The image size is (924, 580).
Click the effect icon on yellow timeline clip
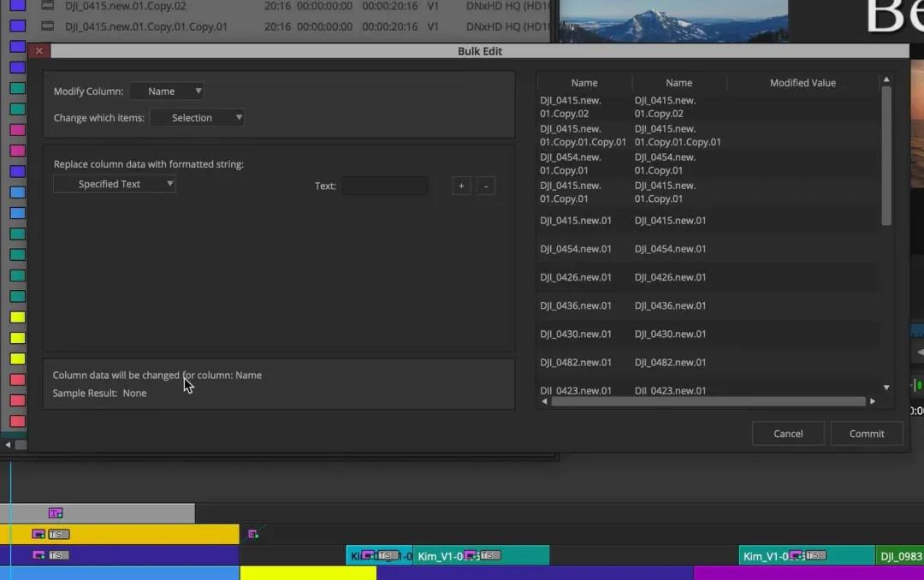(38, 534)
